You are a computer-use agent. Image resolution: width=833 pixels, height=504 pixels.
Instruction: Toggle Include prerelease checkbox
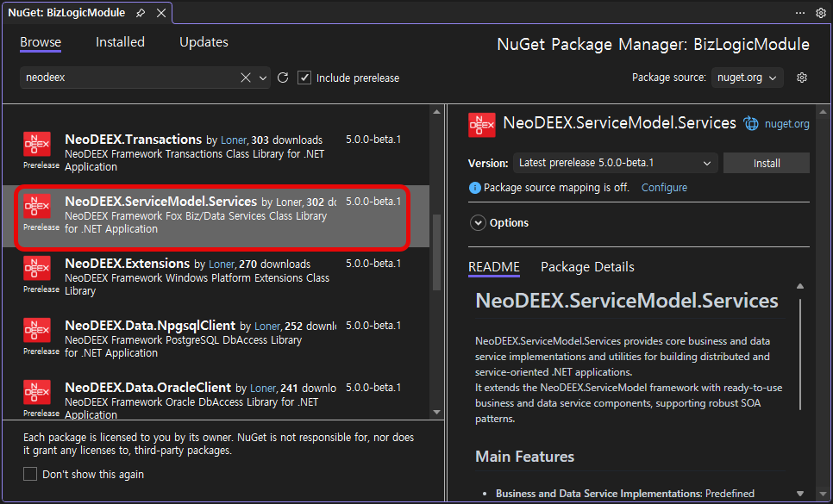pyautogui.click(x=304, y=78)
